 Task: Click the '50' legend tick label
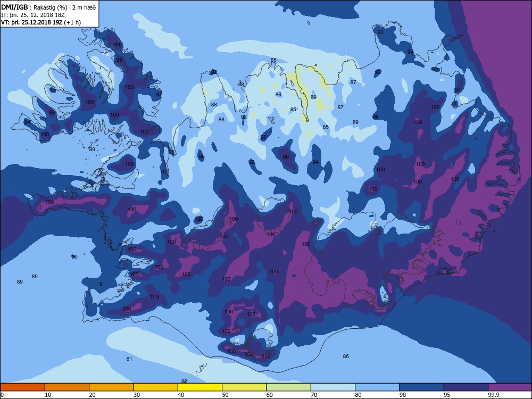point(225,395)
